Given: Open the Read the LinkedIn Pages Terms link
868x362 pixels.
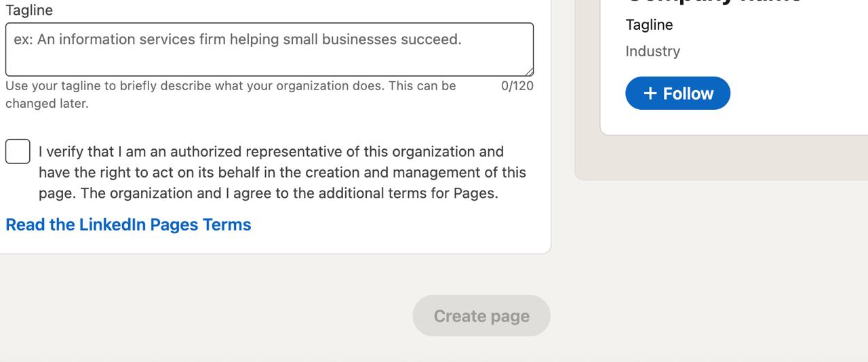Looking at the screenshot, I should click(128, 224).
